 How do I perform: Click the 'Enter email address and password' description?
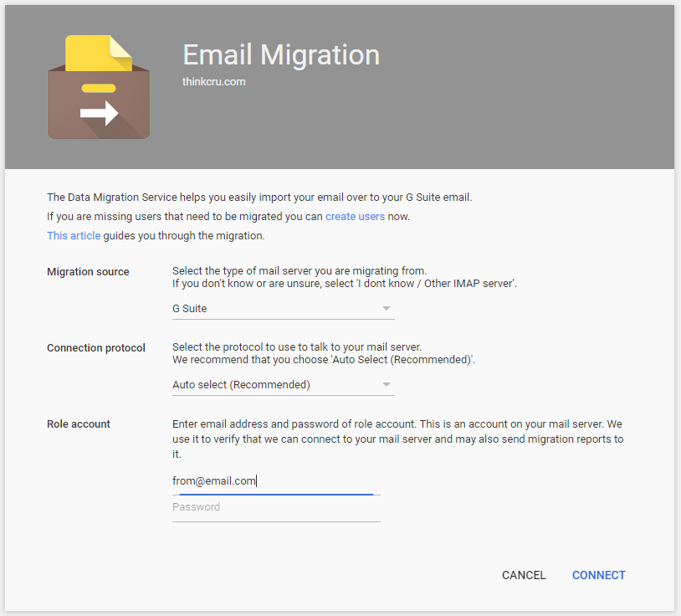[x=398, y=439]
